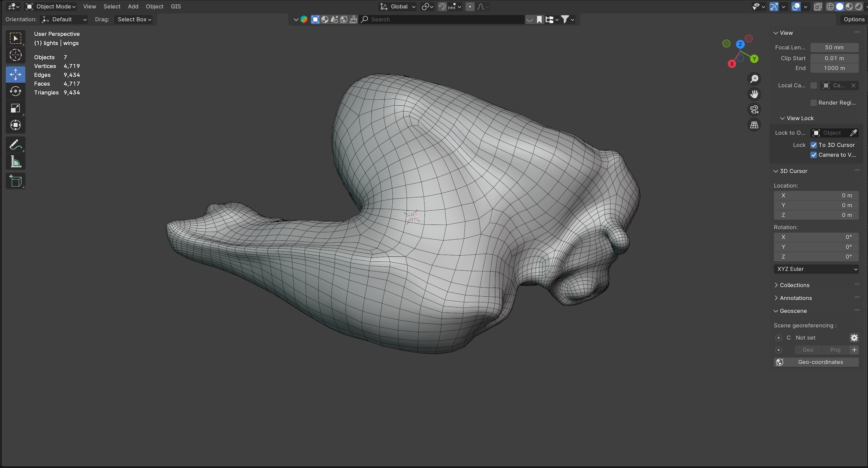Switch to orthographic grid view icon

(x=754, y=125)
